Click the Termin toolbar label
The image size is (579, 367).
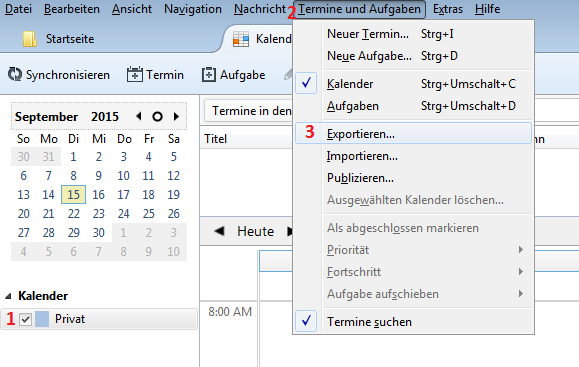[x=165, y=75]
